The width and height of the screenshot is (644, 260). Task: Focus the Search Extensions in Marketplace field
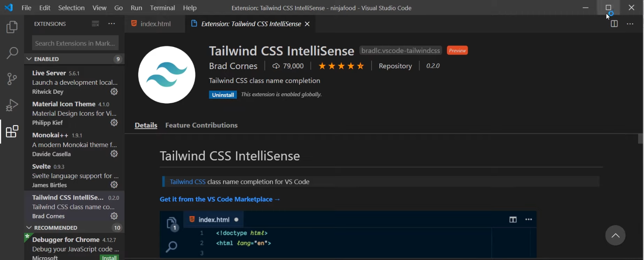point(75,43)
